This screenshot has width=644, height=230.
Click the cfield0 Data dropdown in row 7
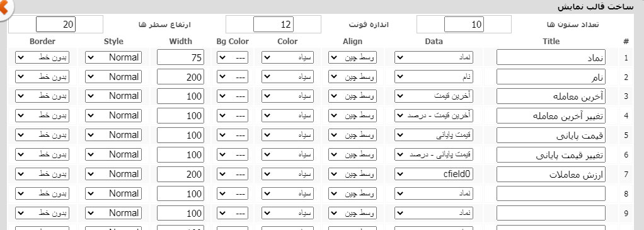coord(434,174)
